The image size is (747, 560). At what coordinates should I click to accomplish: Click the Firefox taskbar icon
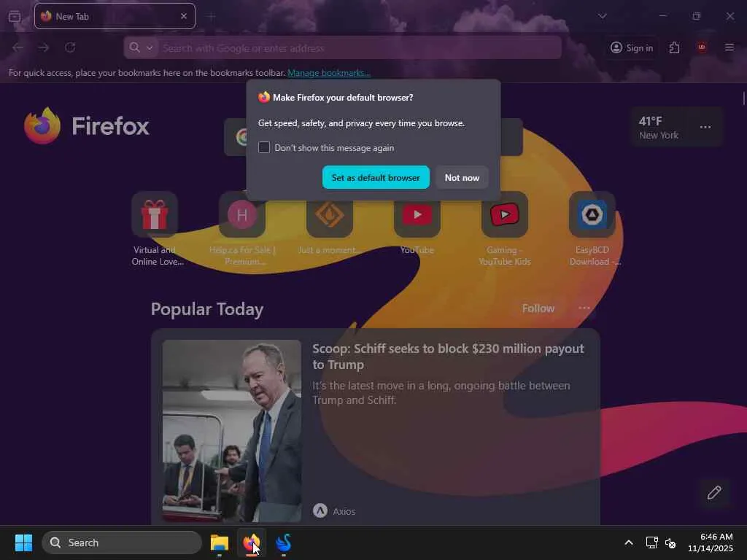tap(251, 542)
